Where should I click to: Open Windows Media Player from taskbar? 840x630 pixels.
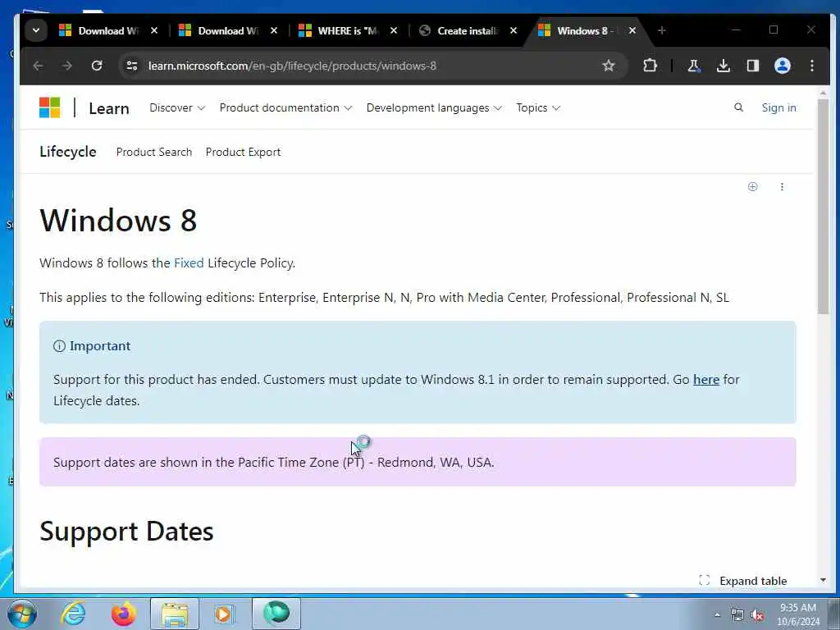[223, 614]
